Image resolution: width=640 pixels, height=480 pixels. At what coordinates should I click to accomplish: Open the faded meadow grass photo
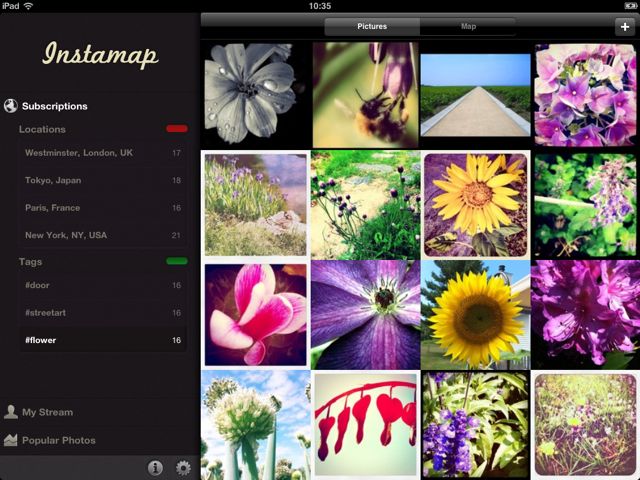click(585, 425)
